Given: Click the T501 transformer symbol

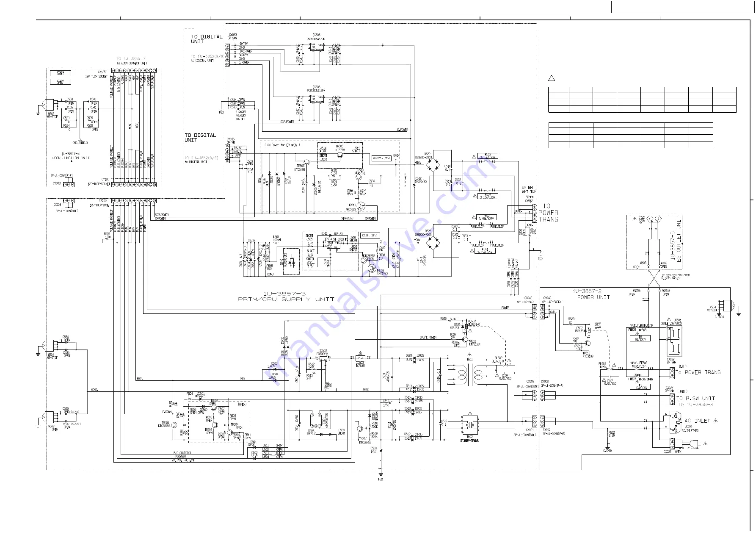Looking at the screenshot, I should 470,374.
